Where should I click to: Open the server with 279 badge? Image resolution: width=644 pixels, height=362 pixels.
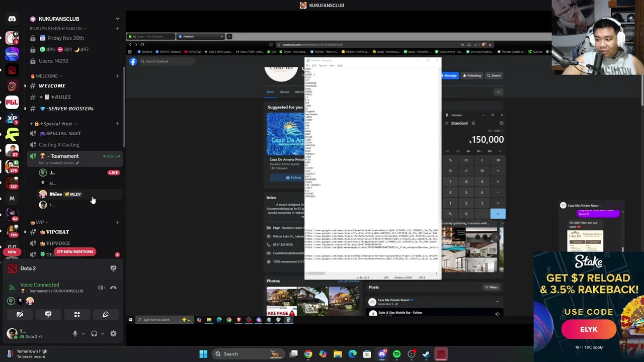(12, 166)
